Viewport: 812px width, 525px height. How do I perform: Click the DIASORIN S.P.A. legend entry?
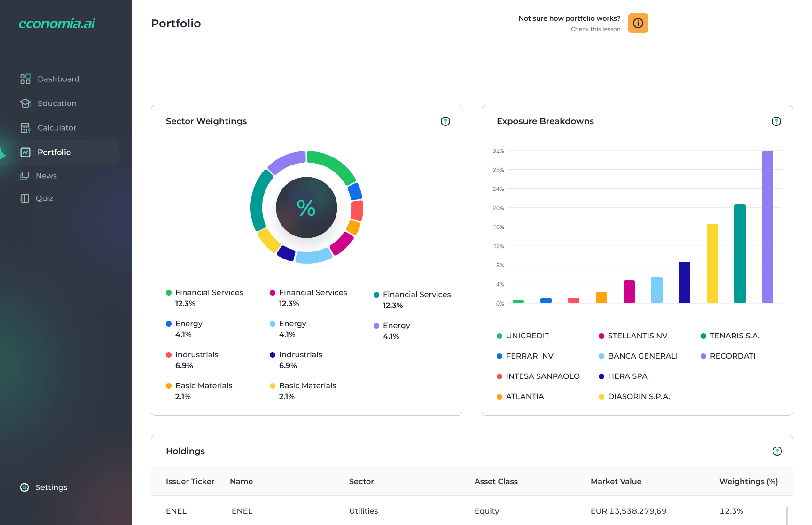(634, 397)
